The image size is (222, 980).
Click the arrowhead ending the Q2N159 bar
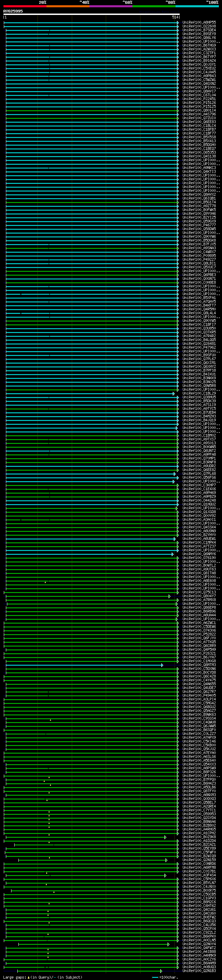(166, 860)
